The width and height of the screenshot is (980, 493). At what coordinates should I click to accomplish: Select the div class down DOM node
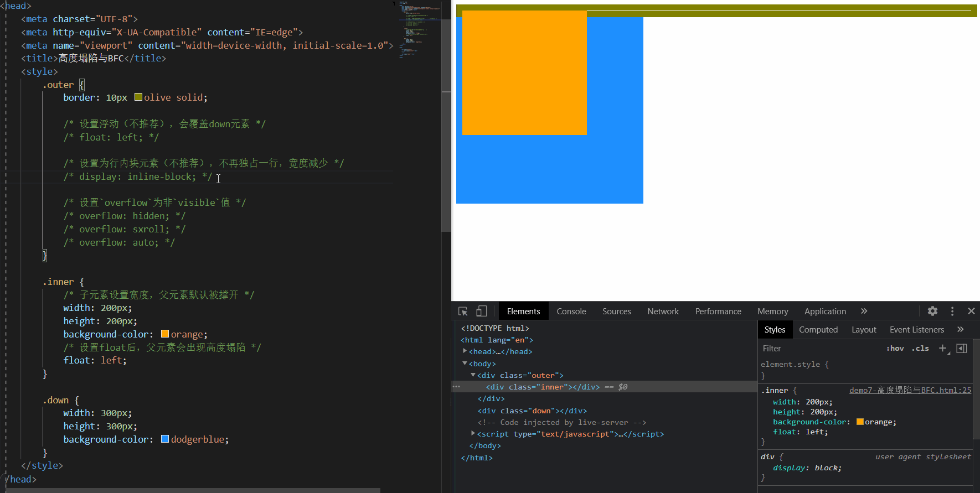(532, 411)
